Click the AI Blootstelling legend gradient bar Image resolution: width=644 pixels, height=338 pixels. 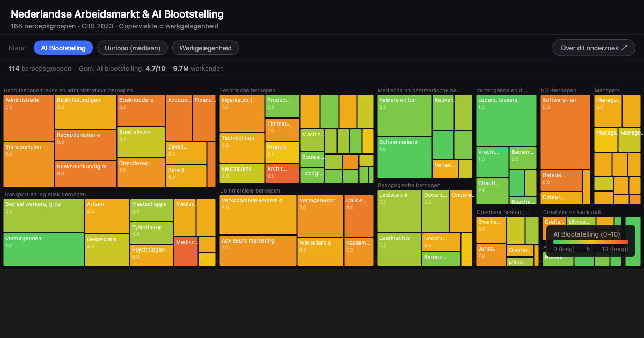point(590,242)
